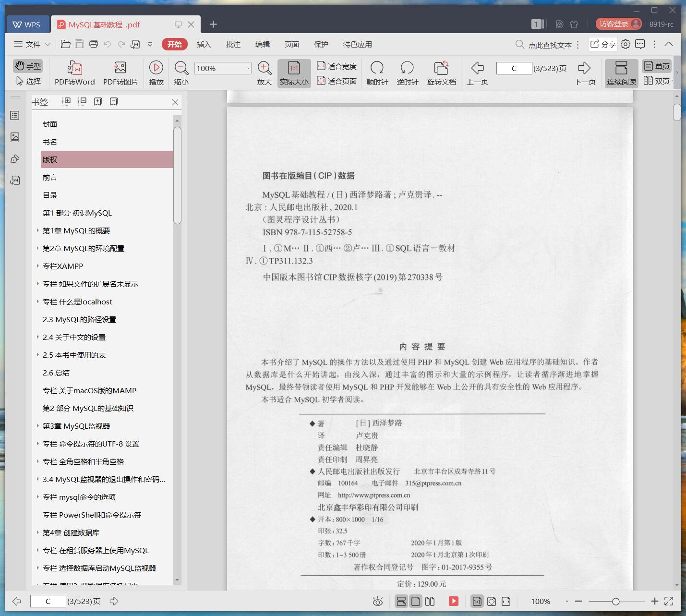Viewport: 686px width, 616px height.
Task: Open the 开始 ribbon tab
Action: [x=174, y=44]
